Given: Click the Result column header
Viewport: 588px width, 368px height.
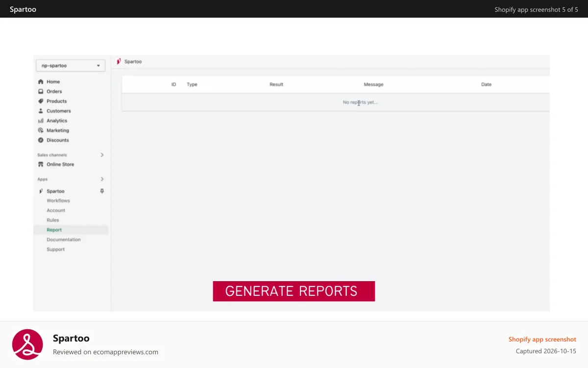Looking at the screenshot, I should (276, 84).
